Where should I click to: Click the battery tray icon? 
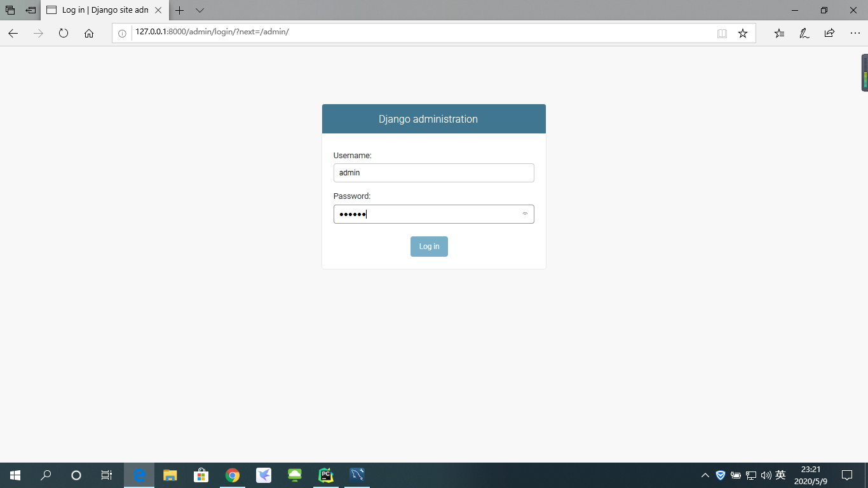pyautogui.click(x=736, y=475)
